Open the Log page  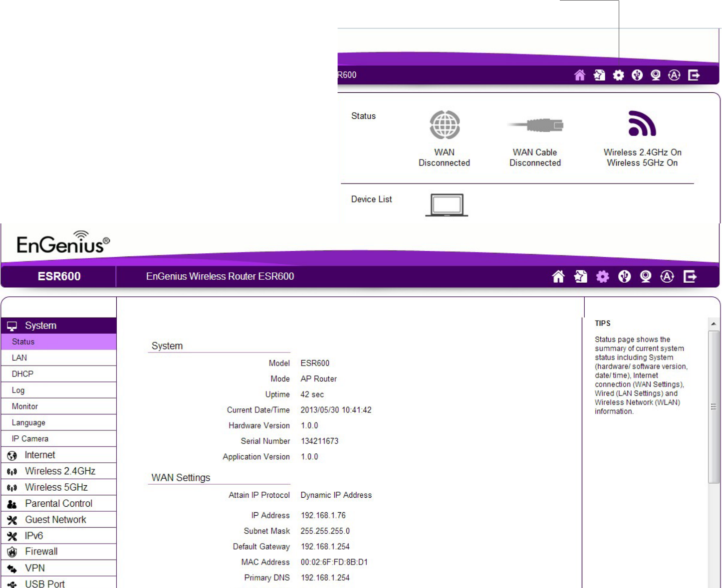(58, 391)
